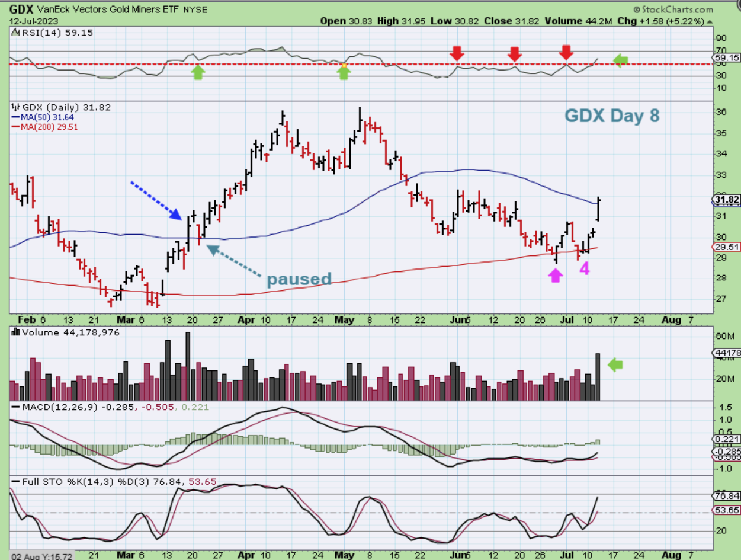Click the Chg +1.58 (+5.22%) readout
Image resolution: width=741 pixels, height=560 pixels.
(x=660, y=21)
